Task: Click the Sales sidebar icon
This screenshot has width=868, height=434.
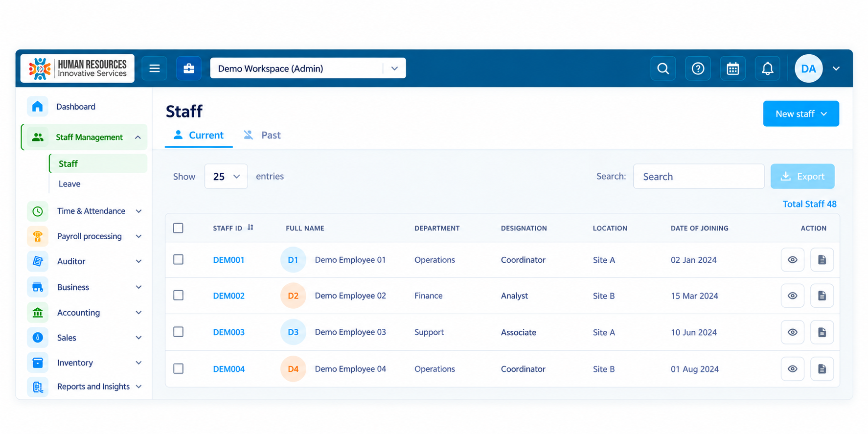Action: (38, 338)
